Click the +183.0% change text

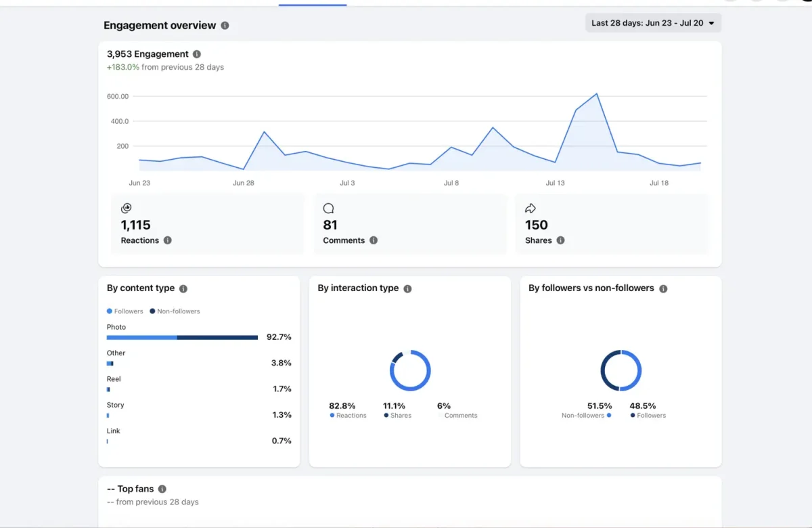[123, 67]
